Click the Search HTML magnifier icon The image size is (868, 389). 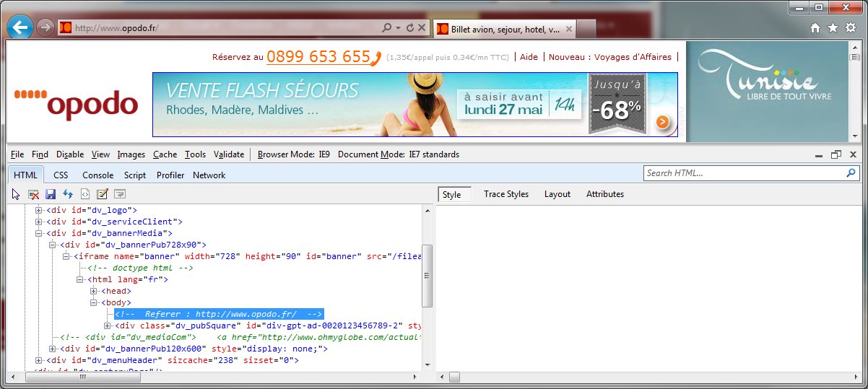tap(851, 173)
